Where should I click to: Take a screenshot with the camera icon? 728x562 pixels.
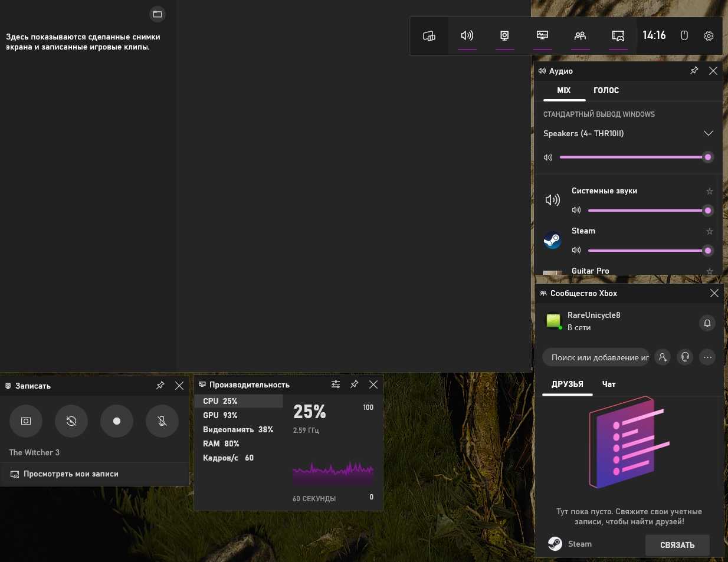[x=26, y=421]
